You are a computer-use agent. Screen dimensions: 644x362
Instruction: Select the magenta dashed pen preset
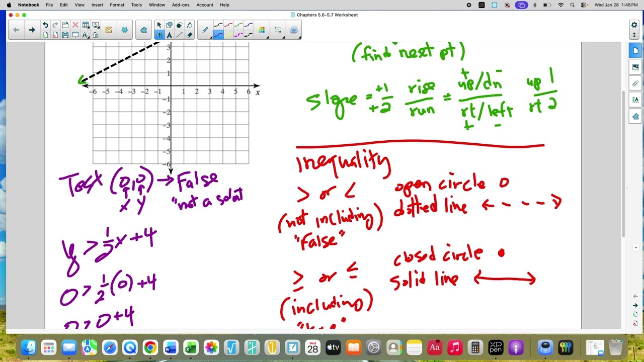(238, 35)
